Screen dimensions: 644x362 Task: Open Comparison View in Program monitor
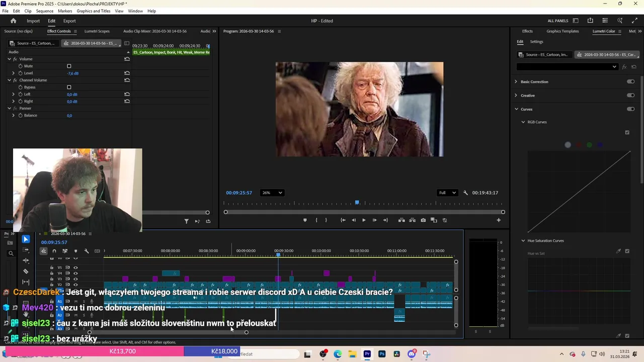tap(434, 220)
